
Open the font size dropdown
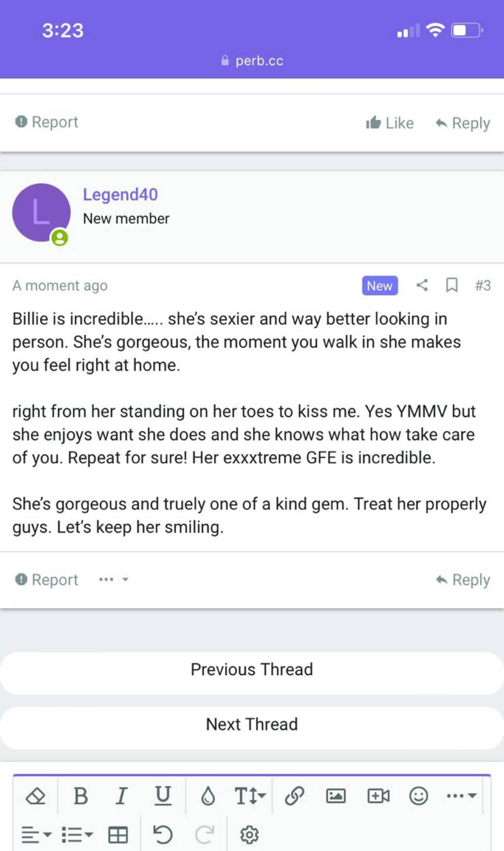(250, 796)
